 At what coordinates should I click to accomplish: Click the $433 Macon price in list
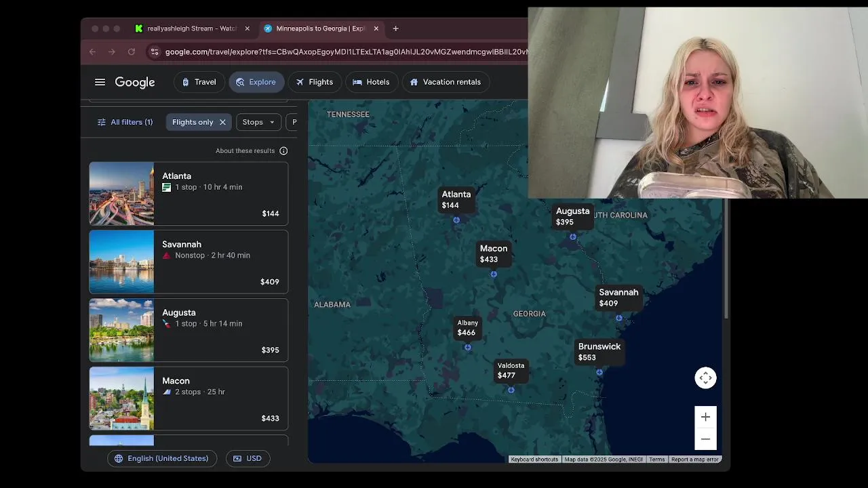coord(270,418)
